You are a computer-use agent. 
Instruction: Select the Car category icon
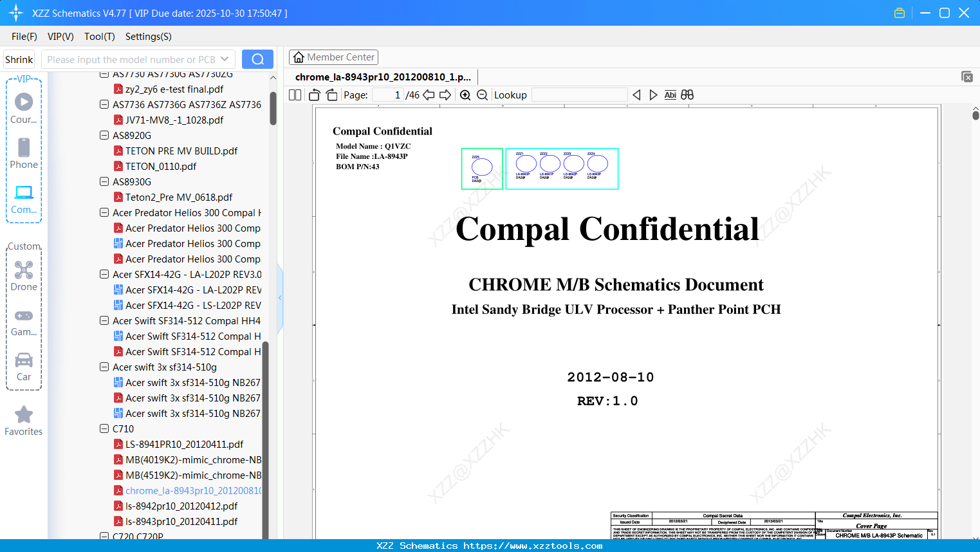click(x=24, y=360)
